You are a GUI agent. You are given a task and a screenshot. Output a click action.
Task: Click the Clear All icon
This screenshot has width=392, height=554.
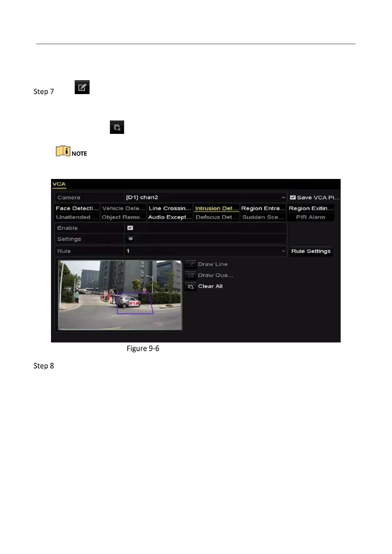tap(190, 287)
